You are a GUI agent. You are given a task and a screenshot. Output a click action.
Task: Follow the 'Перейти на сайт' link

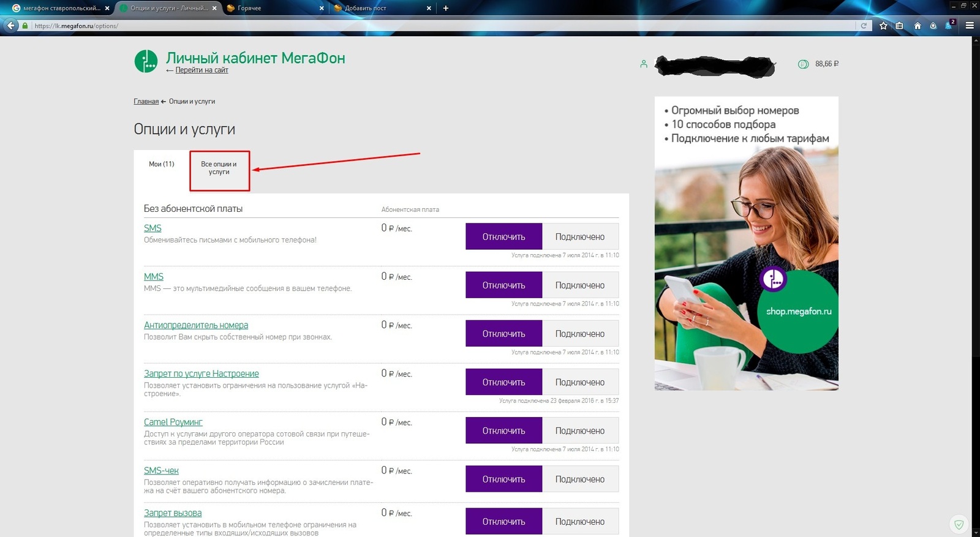[202, 70]
